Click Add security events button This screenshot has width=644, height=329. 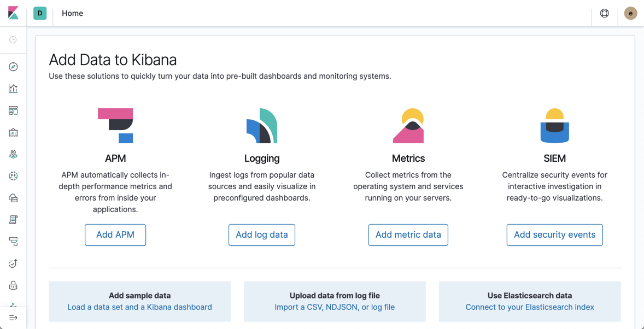(554, 235)
